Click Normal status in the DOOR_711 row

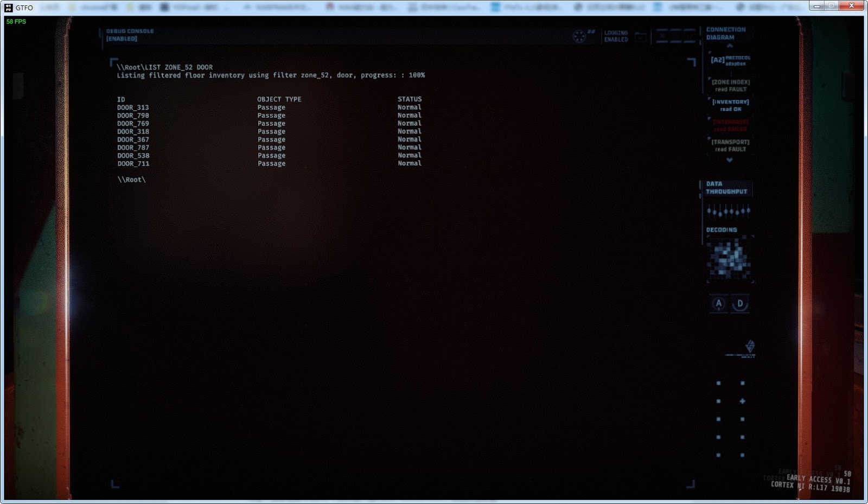coord(410,163)
